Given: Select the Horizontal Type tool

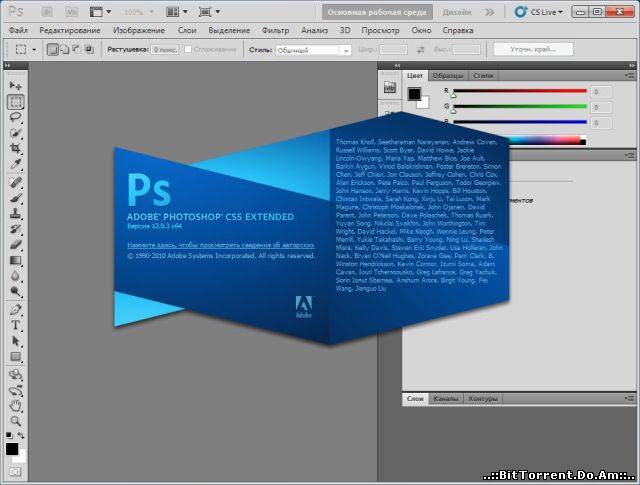Looking at the screenshot, I should (16, 325).
